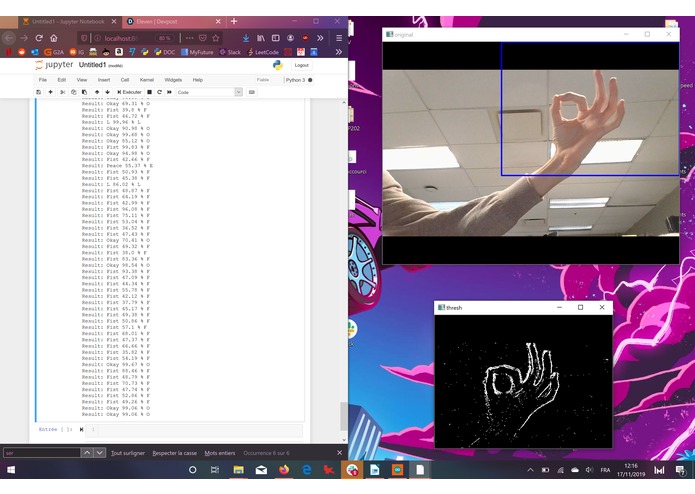Open the Firefox library icon
This screenshot has width=695, height=494.
click(x=261, y=38)
